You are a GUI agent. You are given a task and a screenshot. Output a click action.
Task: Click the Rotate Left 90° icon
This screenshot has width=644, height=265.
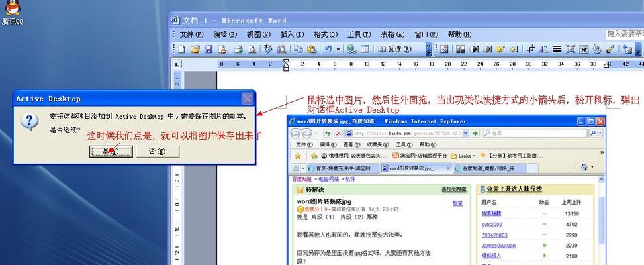click(544, 49)
